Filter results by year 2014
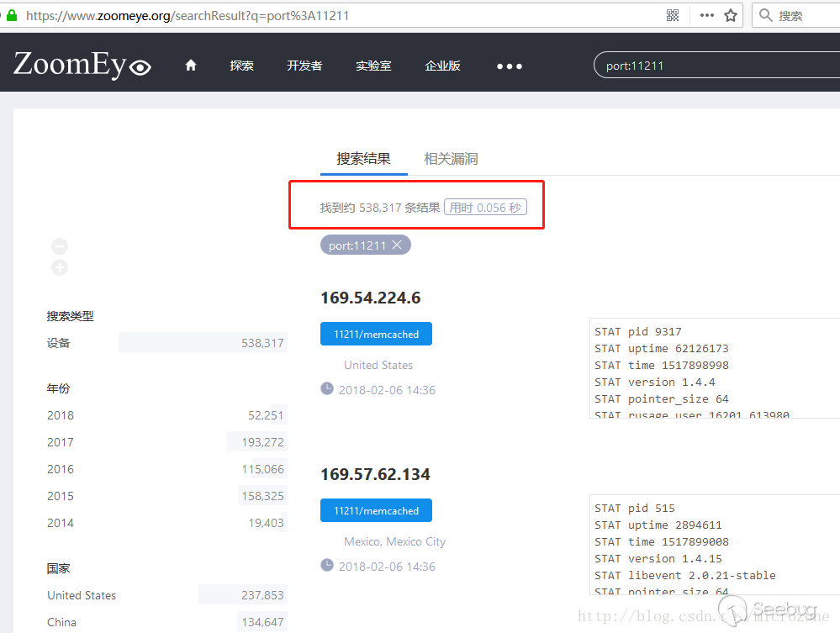 click(x=166, y=523)
